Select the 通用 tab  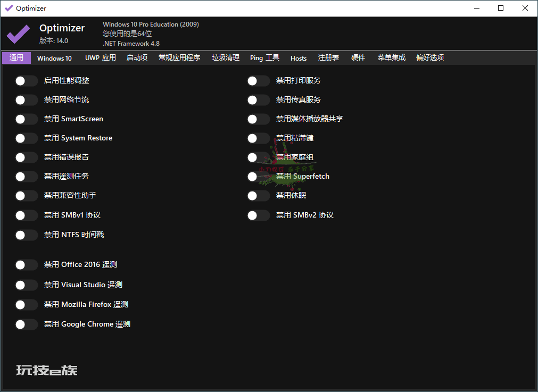tap(16, 57)
